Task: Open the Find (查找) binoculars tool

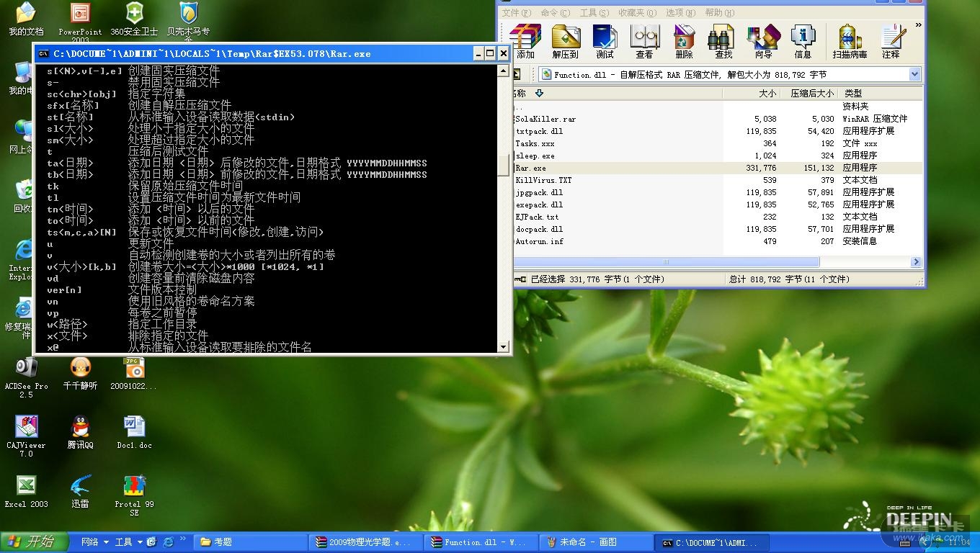Action: tap(723, 41)
